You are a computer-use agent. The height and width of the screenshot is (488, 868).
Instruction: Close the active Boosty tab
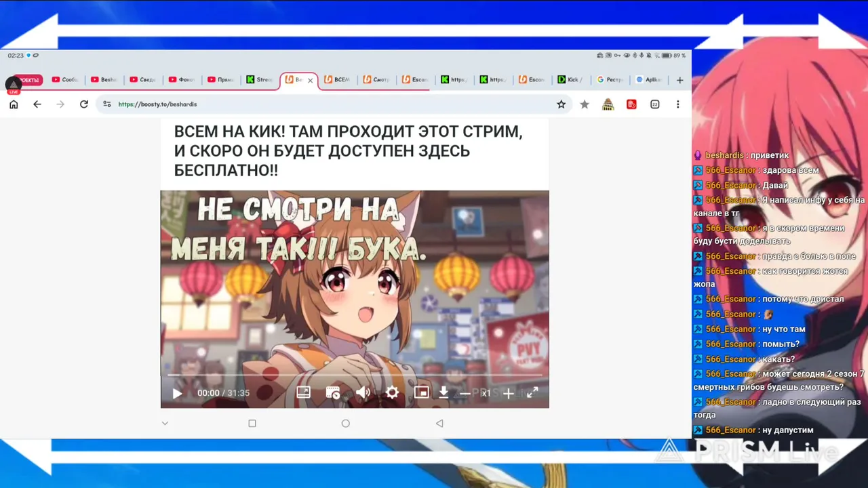[x=310, y=80]
